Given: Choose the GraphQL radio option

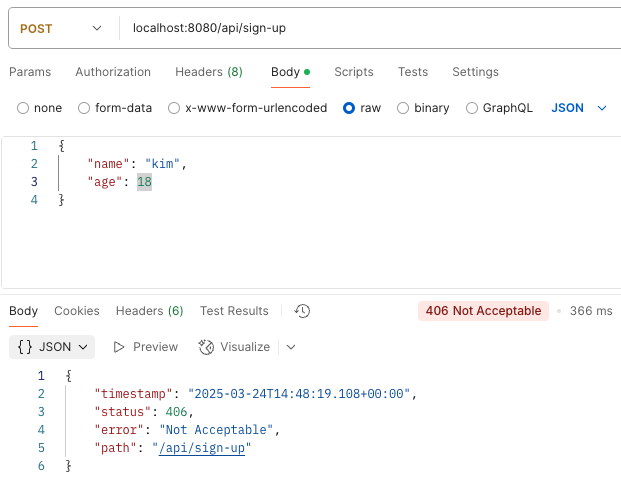Looking at the screenshot, I should (472, 108).
